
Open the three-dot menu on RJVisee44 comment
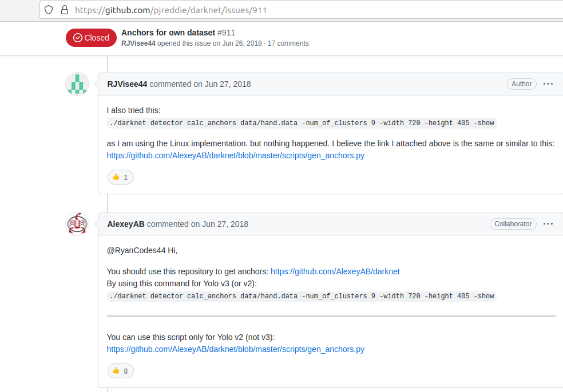point(548,83)
